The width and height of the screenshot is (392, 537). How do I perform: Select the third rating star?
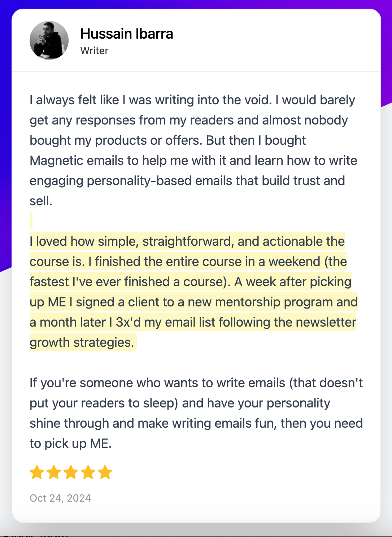(71, 472)
